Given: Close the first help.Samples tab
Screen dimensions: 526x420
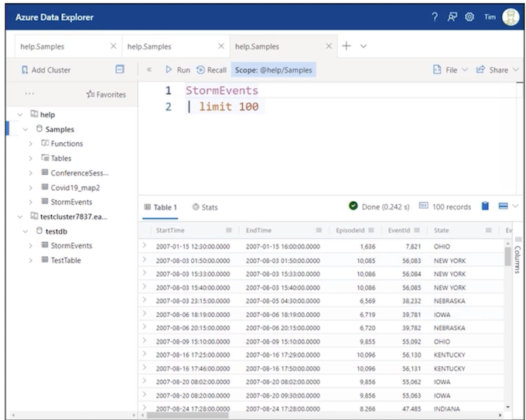Looking at the screenshot, I should (114, 46).
